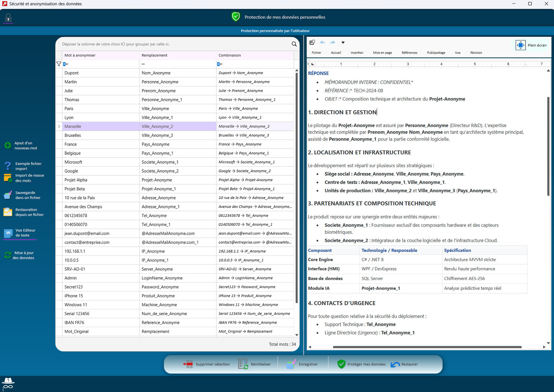This screenshot has height=392, width=554.
Task: Click 'Mise à jour des données' refresh icon
Action: (x=8, y=255)
